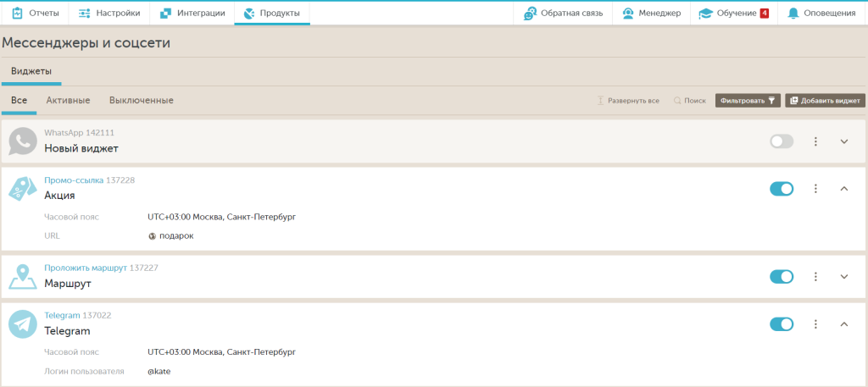Click the Telegram paper plane icon
Screen dimensions: 868x387
(23, 324)
